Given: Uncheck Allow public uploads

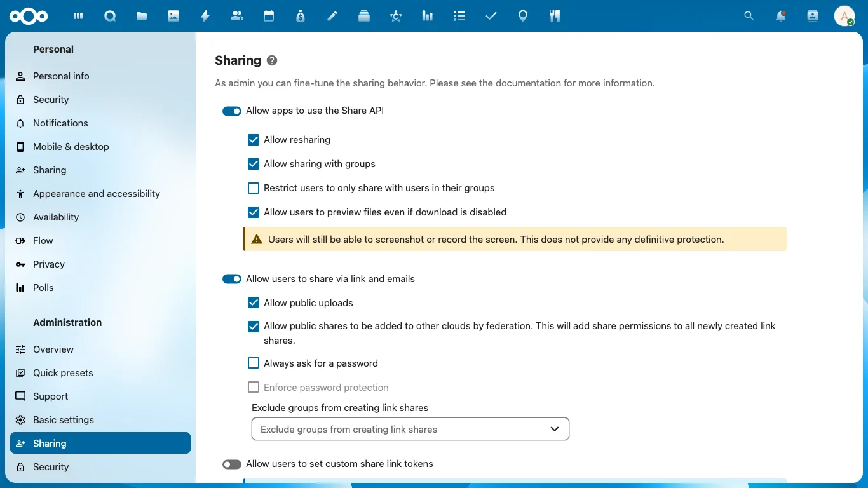Looking at the screenshot, I should (x=254, y=303).
